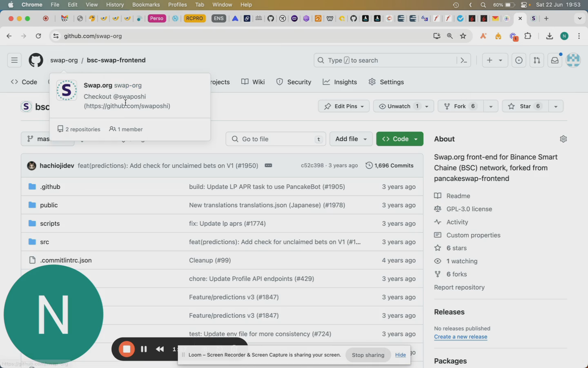Open the swap-org breadcrumb link
The image size is (588, 368).
coord(64,60)
